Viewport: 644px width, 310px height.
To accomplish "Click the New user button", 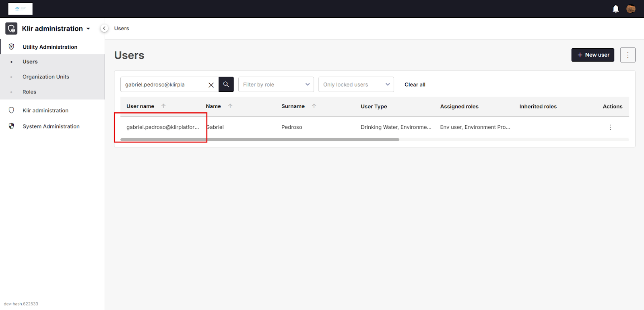I will point(592,55).
